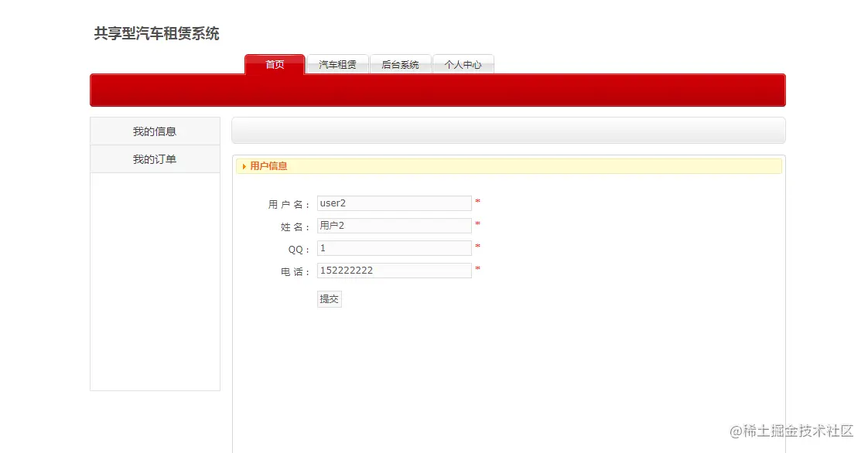Submit the form with the 提交 button
868x453 pixels.
[x=330, y=298]
